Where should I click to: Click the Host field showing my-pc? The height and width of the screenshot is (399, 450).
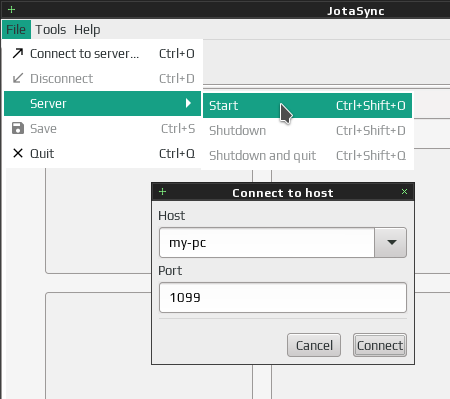267,242
